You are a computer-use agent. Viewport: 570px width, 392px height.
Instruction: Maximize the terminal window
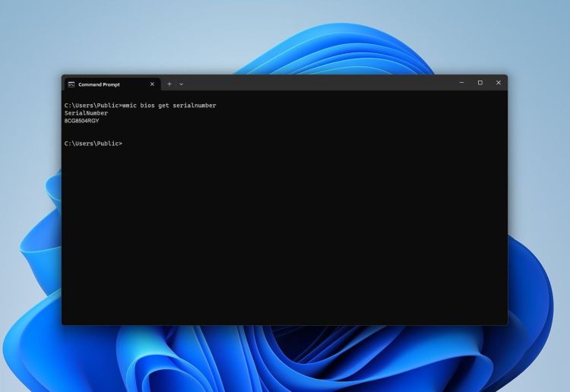tap(480, 83)
